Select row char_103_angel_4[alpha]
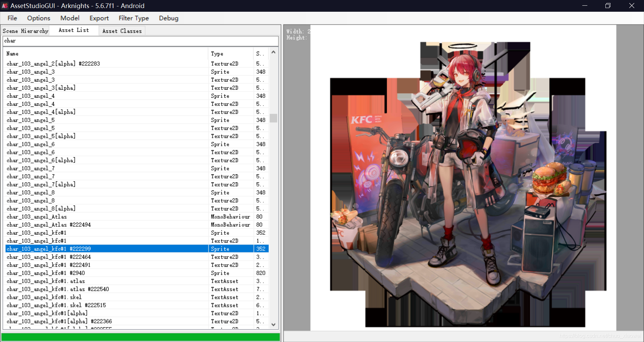644x342 pixels. click(137, 112)
